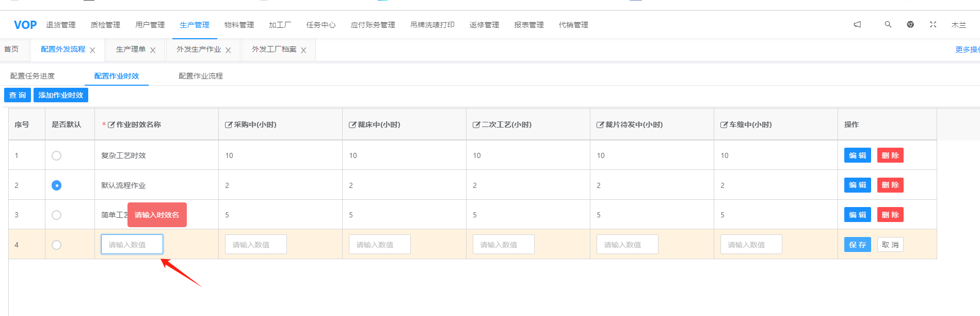Select default radio for new row 4
The height and width of the screenshot is (316, 980).
click(57, 245)
